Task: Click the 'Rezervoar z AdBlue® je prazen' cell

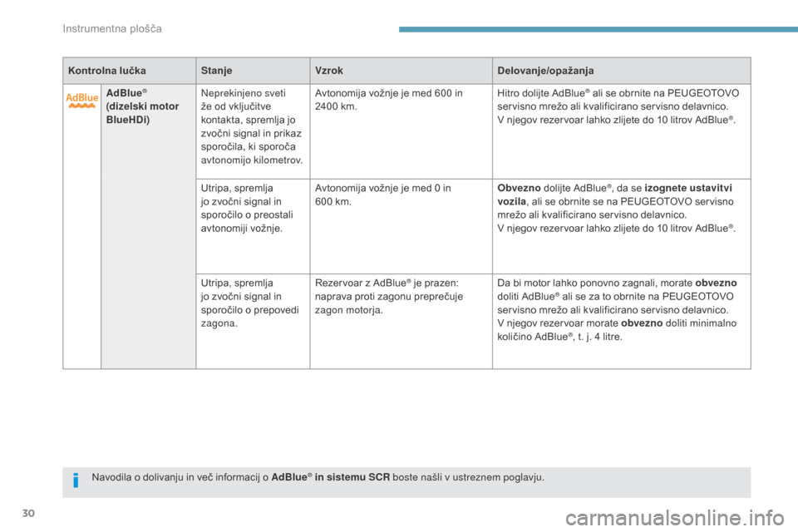Action: pos(401,321)
